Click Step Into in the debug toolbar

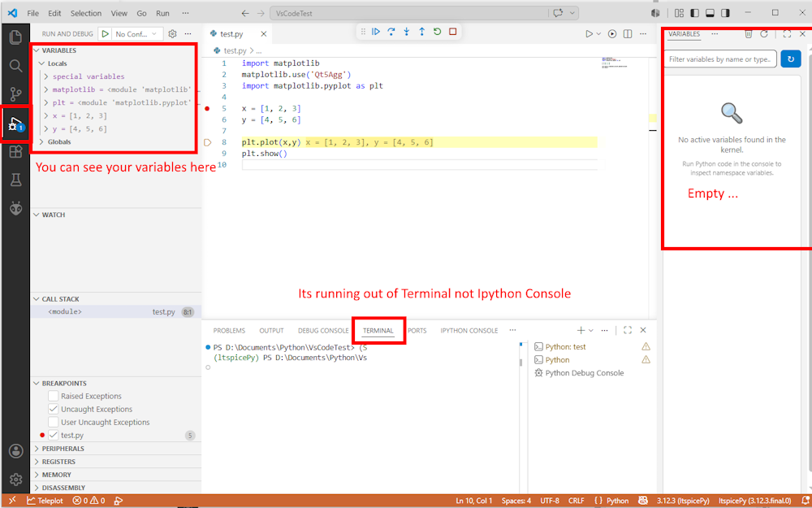point(407,32)
